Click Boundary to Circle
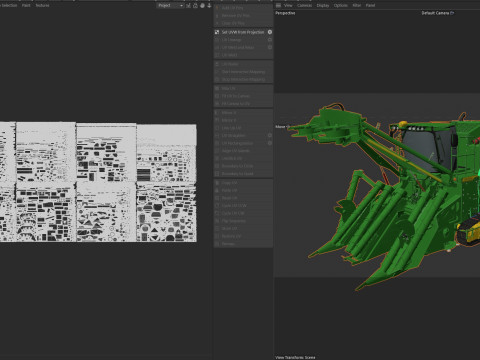 pos(243,166)
